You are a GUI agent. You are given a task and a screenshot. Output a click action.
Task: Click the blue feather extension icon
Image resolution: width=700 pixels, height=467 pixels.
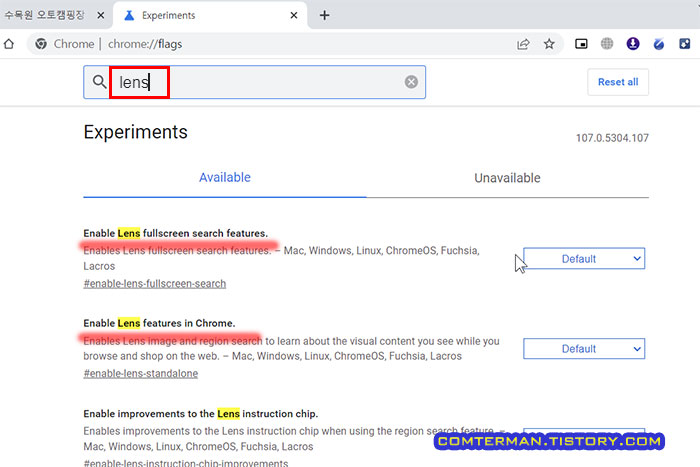coord(658,44)
